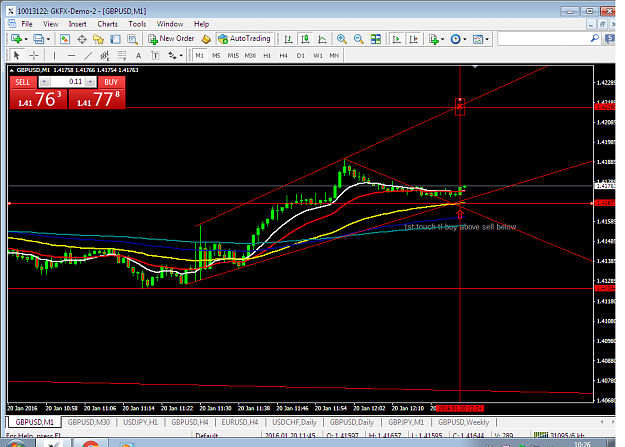Viewport: 625px width, 447px height.
Task: Expand the Indicators dropdown arrow
Action: (442, 39)
